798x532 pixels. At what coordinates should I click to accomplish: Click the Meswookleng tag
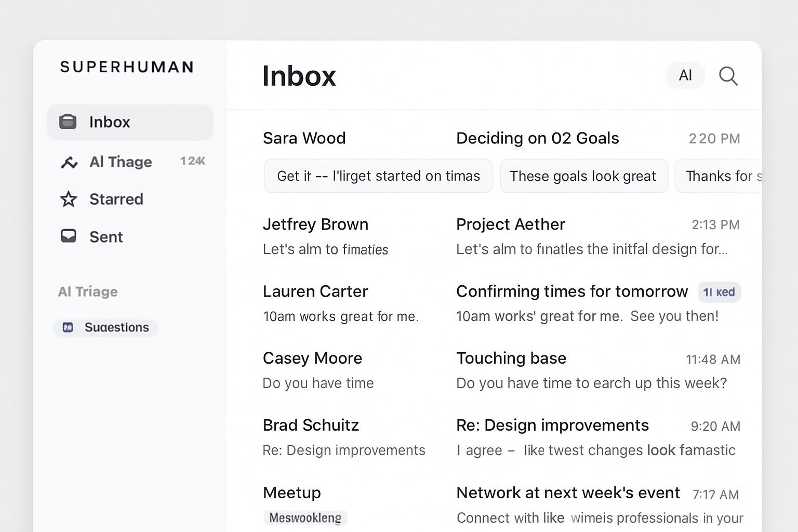[305, 518]
